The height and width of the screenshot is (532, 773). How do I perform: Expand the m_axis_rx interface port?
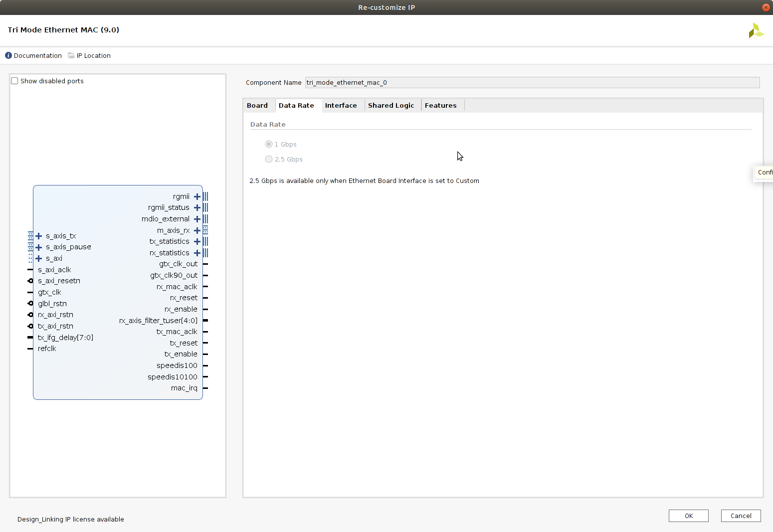[x=197, y=230]
